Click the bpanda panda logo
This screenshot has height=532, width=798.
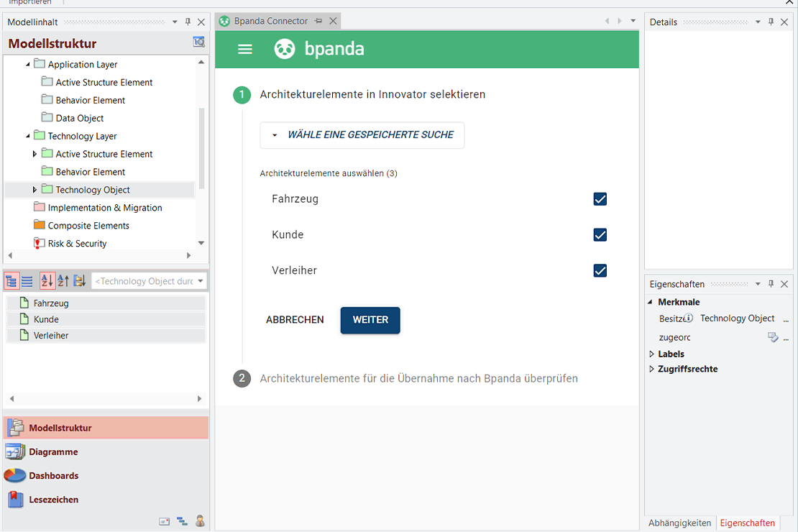click(x=285, y=50)
